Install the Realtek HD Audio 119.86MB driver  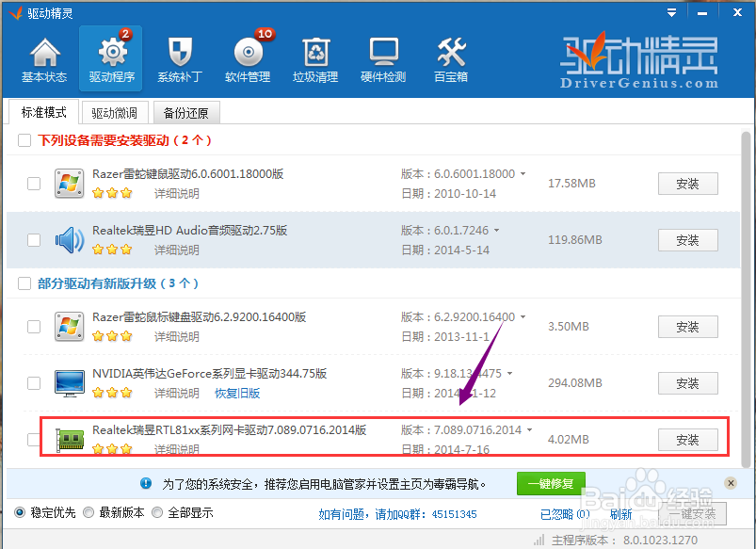[687, 240]
